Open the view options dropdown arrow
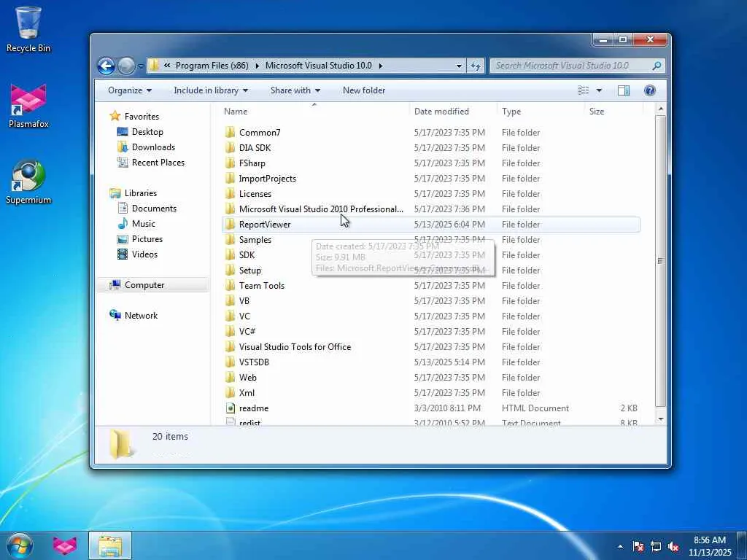Viewport: 747px width, 560px height. pyautogui.click(x=599, y=90)
